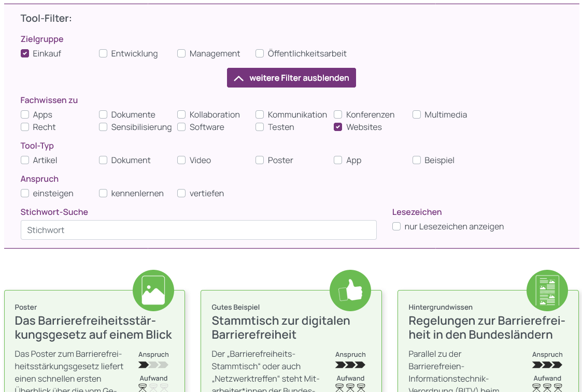Screen dimensions: 582x392
Task: Click the Anspruch filter heading
Action: 39,179
